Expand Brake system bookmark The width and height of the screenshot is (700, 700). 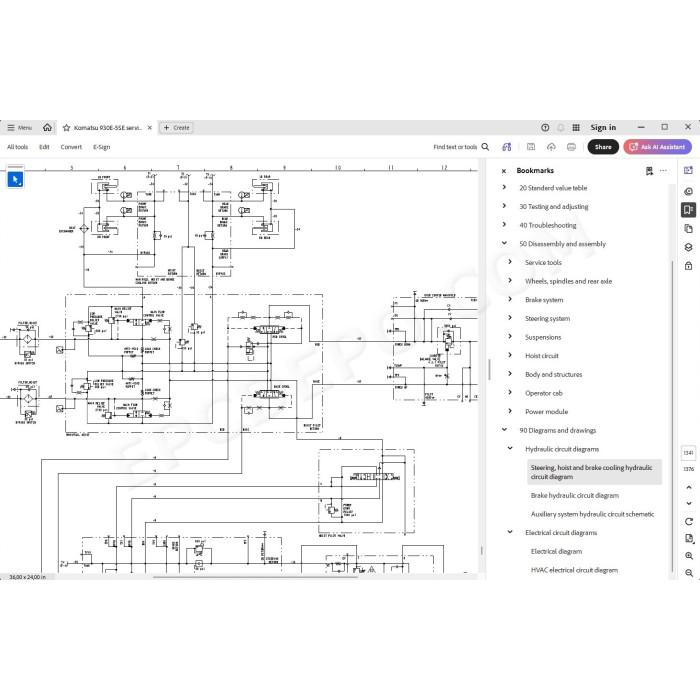pos(510,299)
